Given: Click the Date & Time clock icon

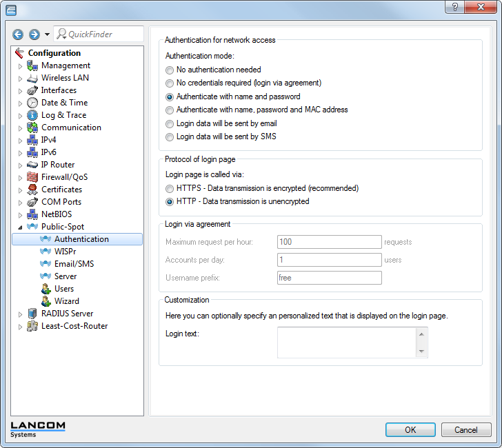Looking at the screenshot, I should click(32, 103).
